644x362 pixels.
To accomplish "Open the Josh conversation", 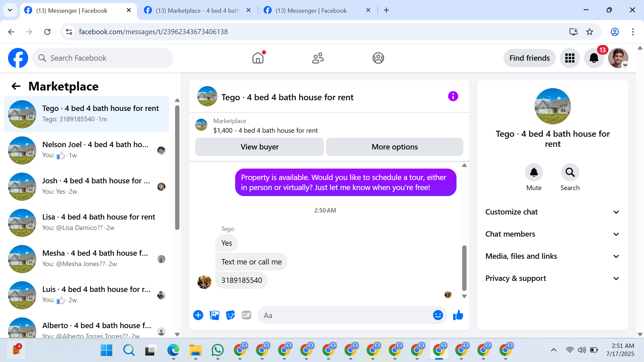I will (x=87, y=186).
